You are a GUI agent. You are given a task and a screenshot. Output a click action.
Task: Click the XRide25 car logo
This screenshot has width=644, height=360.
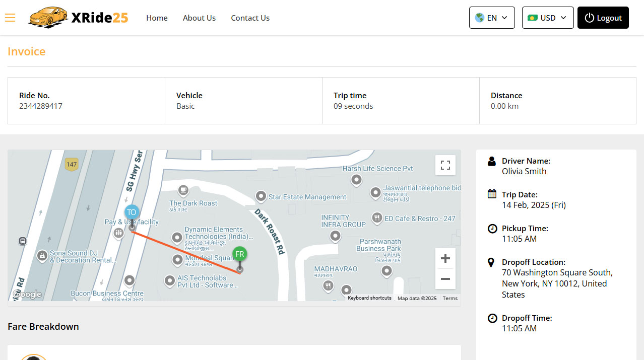coord(79,18)
